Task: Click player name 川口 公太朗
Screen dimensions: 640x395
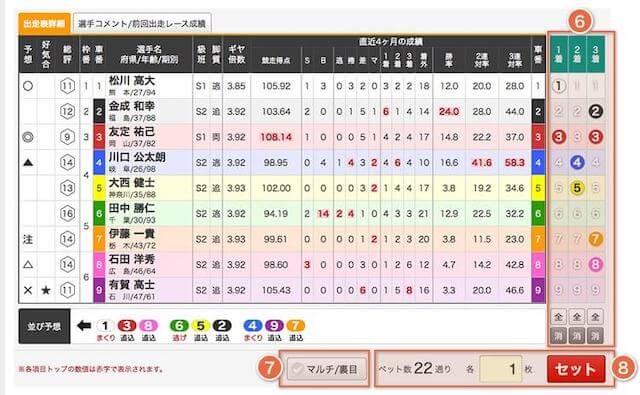Action: [137, 157]
